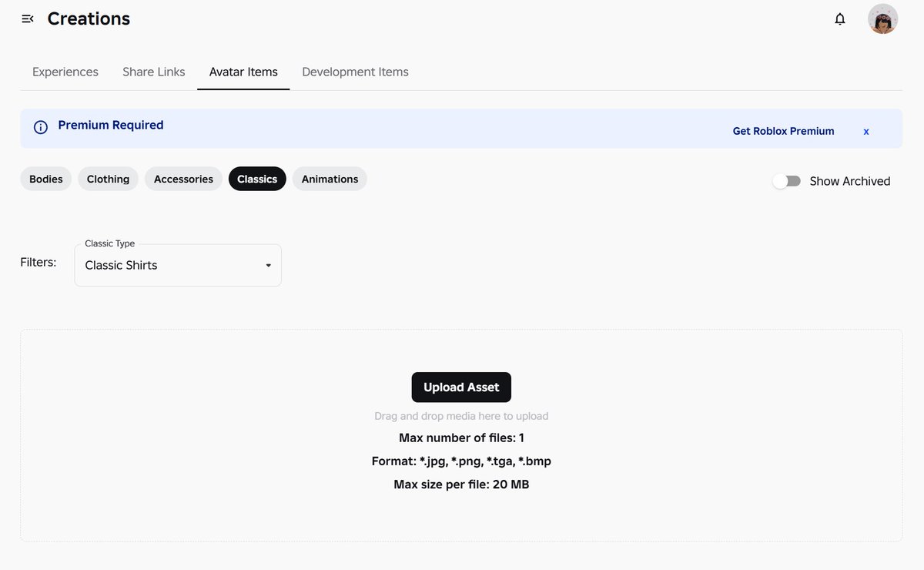Click the 'Show Archived' label
This screenshot has width=924, height=570.
[850, 181]
